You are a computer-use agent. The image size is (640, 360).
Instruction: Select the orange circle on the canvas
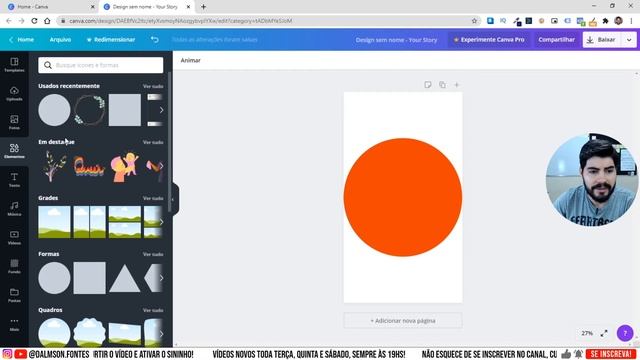(403, 198)
